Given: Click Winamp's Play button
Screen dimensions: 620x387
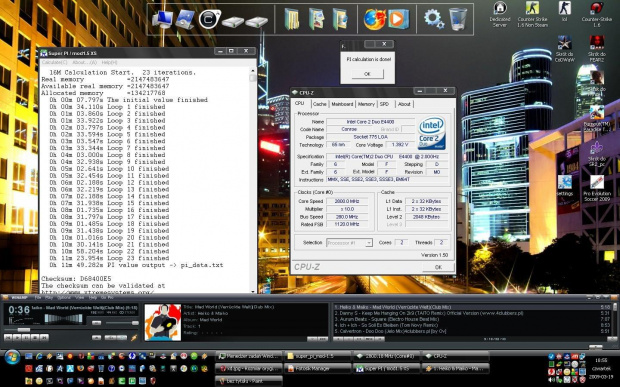Looking at the screenshot, I should pyautogui.click(x=17, y=338).
